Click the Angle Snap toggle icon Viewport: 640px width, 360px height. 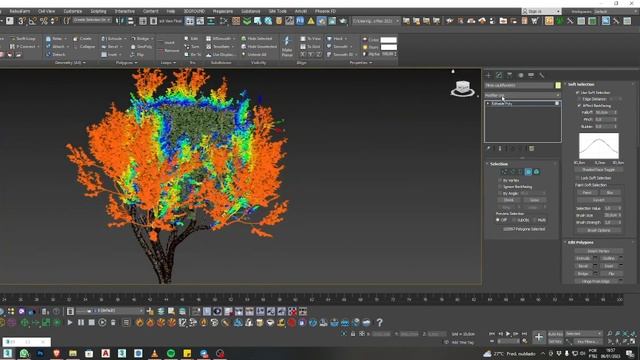tap(33, 21)
